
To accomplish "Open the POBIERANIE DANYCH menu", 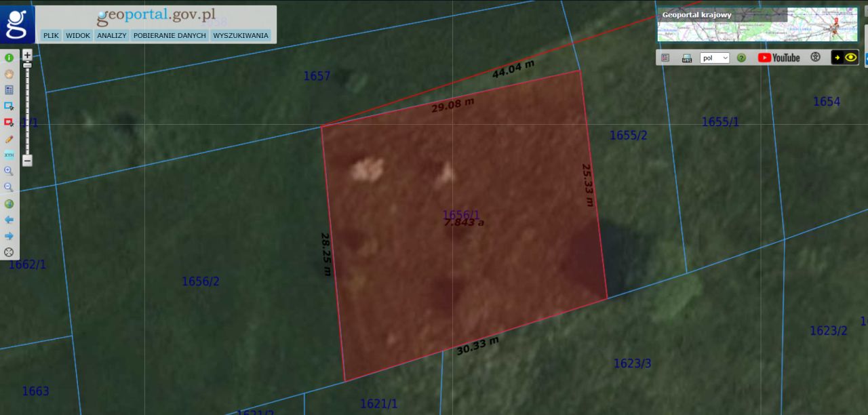I will coord(170,35).
